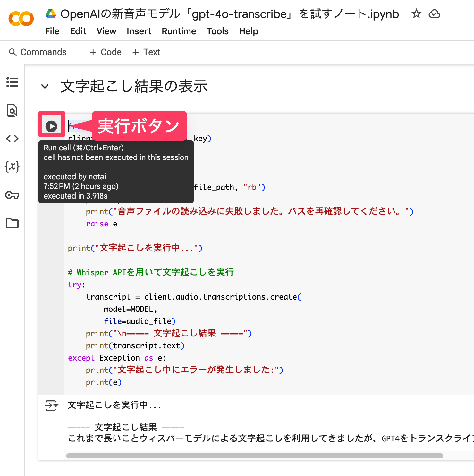The width and height of the screenshot is (474, 476).
Task: Open Find and replace panel
Action: [12, 110]
